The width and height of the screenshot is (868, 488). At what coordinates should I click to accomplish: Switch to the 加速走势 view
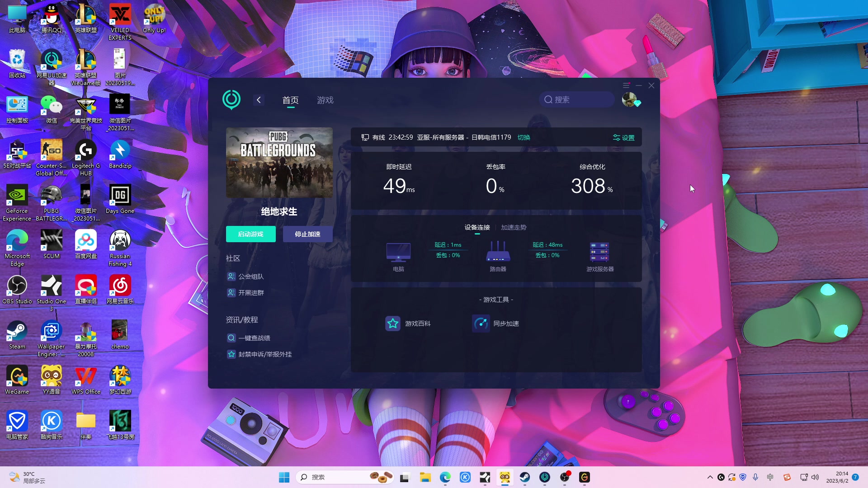[x=514, y=227]
